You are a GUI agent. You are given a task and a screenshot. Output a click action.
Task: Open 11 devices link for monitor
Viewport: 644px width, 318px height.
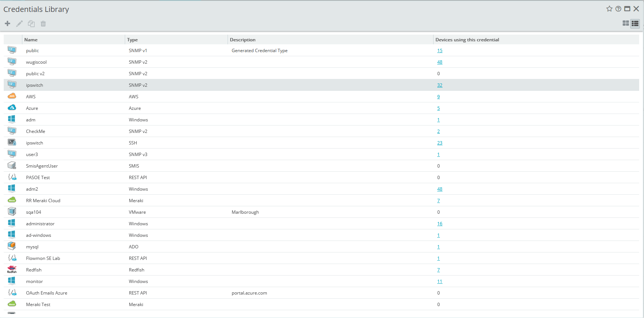pyautogui.click(x=440, y=282)
